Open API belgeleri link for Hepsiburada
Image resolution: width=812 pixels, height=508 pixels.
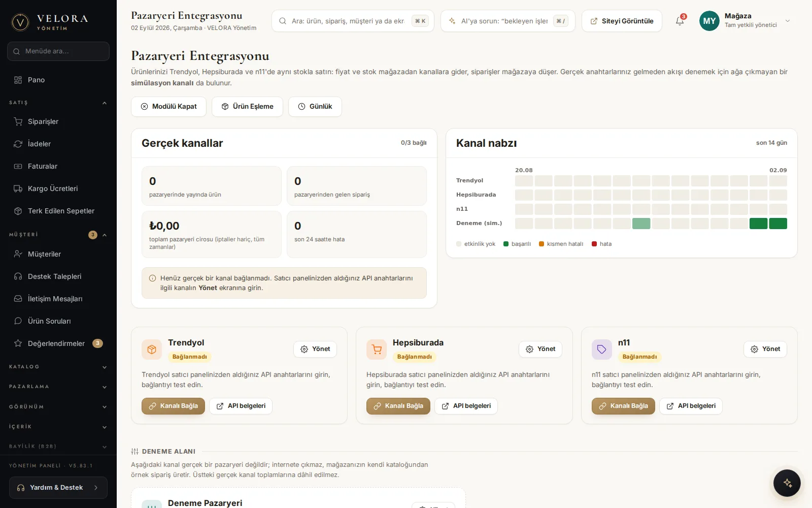(466, 406)
